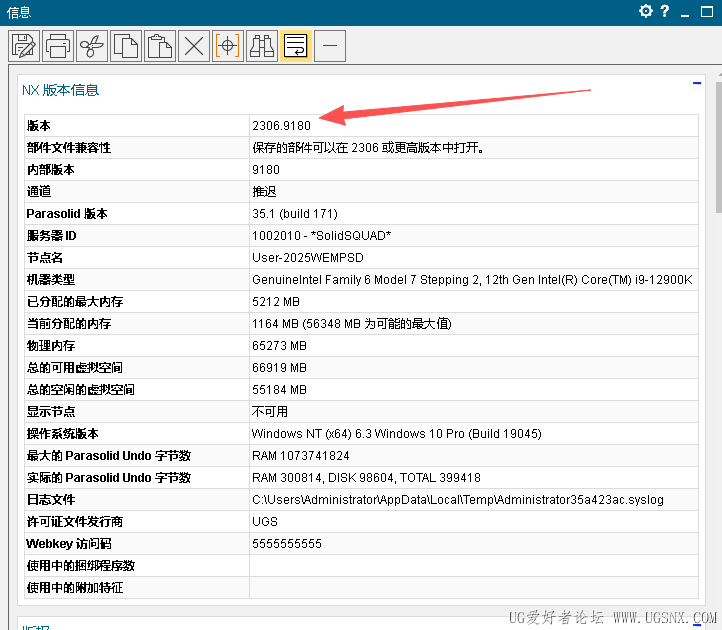The image size is (722, 630).
Task: Toggle the highlighted word wrap icon
Action: (x=296, y=46)
